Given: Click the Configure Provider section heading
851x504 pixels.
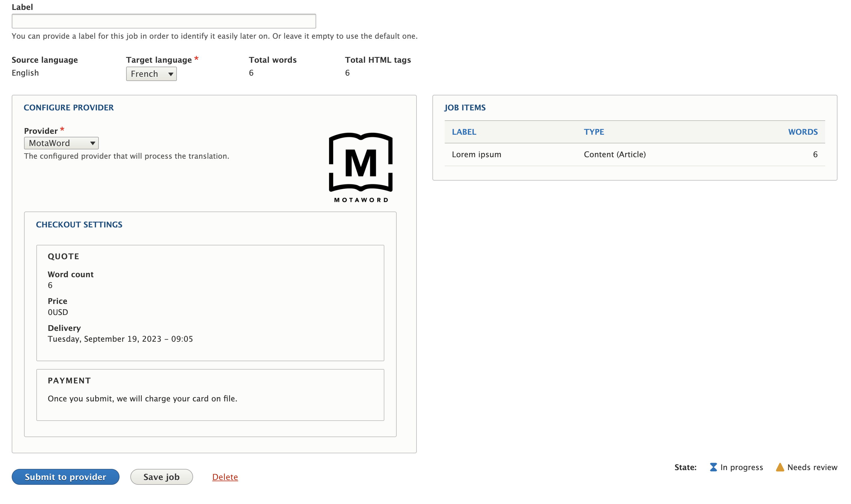Looking at the screenshot, I should (x=69, y=108).
